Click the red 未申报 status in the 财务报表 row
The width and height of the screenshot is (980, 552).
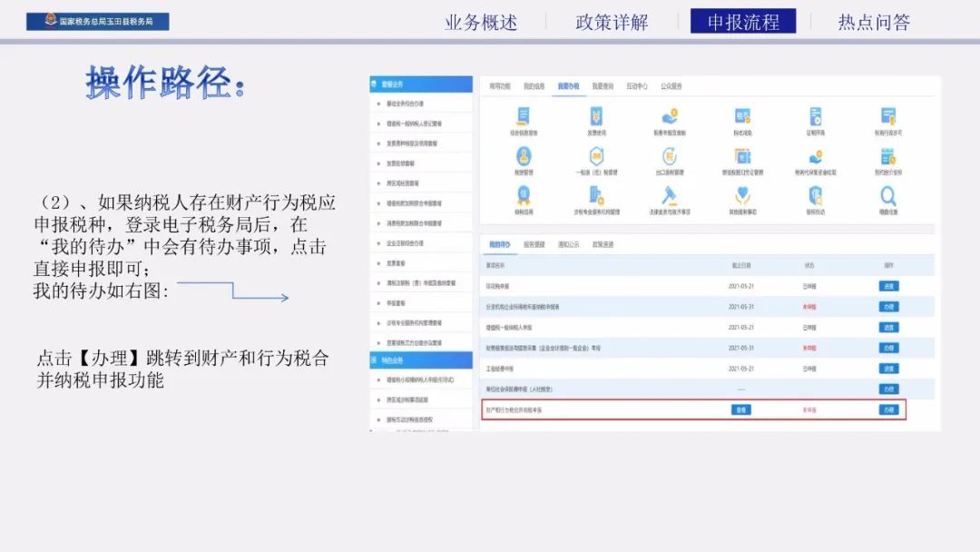click(x=809, y=349)
